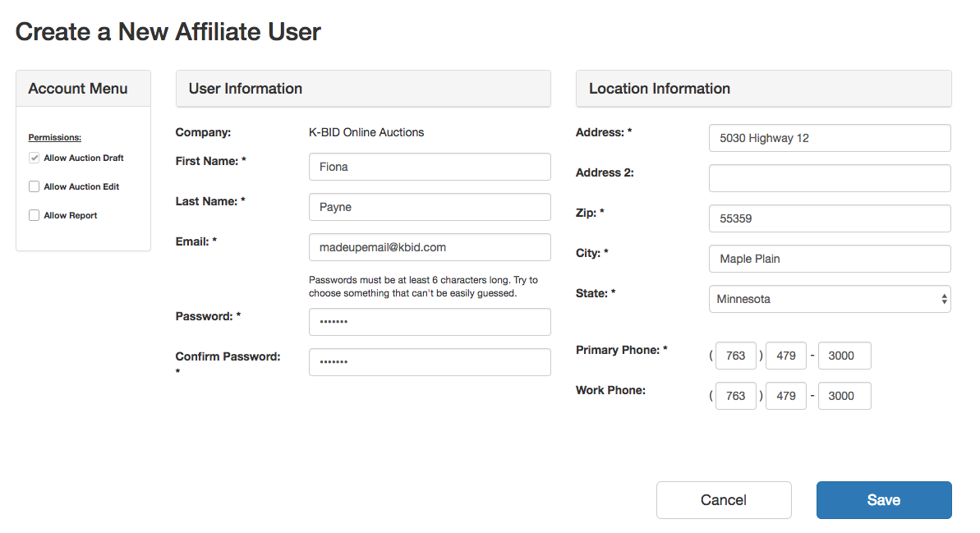Click the Zip field with 55359
This screenshot has width=980, height=533.
tap(830, 218)
